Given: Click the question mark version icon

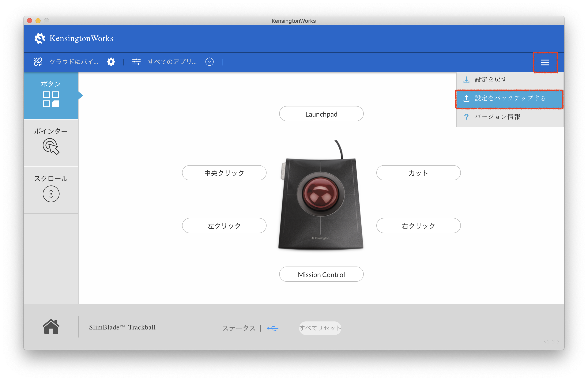Looking at the screenshot, I should (x=466, y=117).
